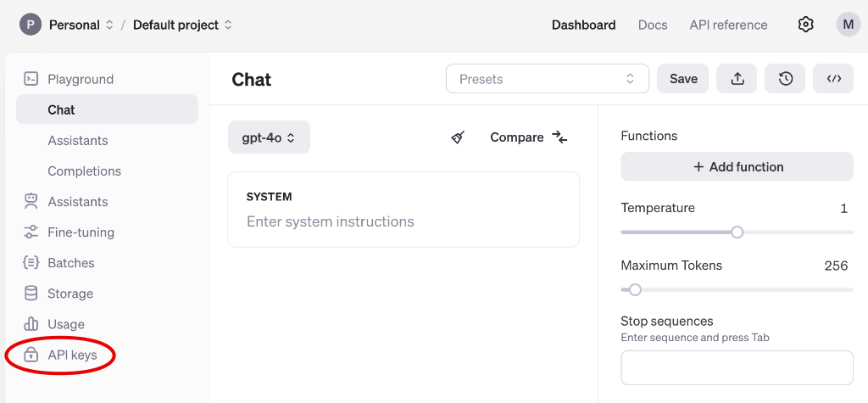Click the Compare arrows icon
This screenshot has height=403, width=868.
[x=559, y=137]
